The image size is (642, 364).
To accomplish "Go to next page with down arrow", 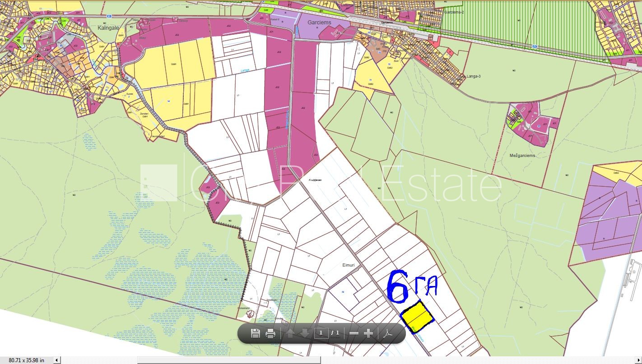I will pos(305,333).
